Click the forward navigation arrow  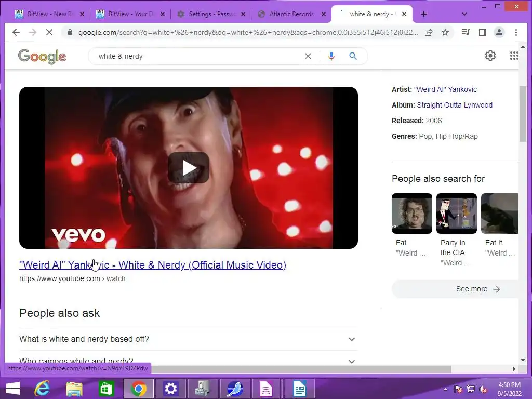click(x=33, y=32)
